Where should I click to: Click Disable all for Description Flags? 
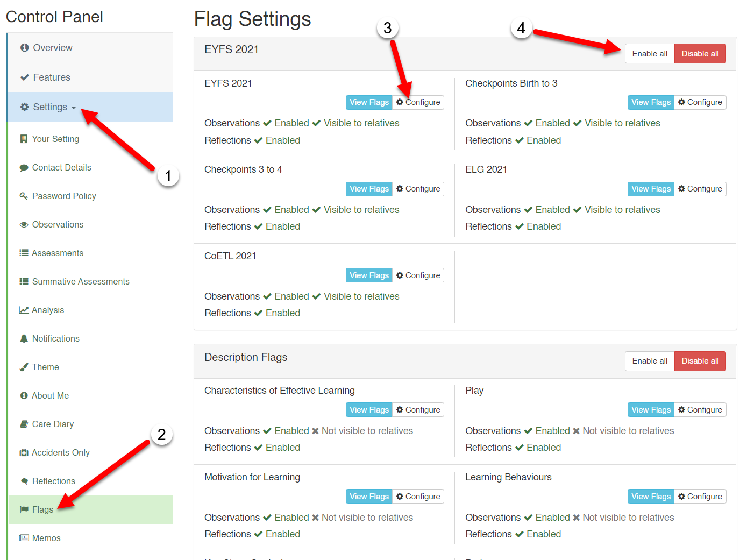[x=700, y=361]
